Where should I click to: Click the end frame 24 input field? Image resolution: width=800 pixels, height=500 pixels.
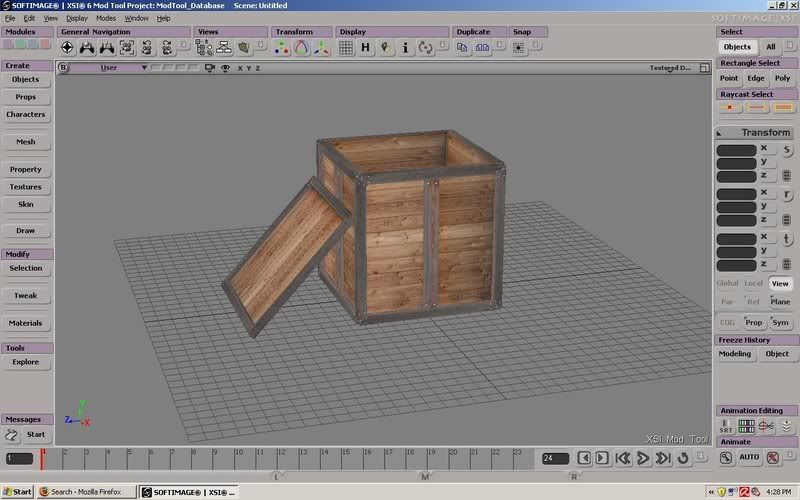pos(555,459)
